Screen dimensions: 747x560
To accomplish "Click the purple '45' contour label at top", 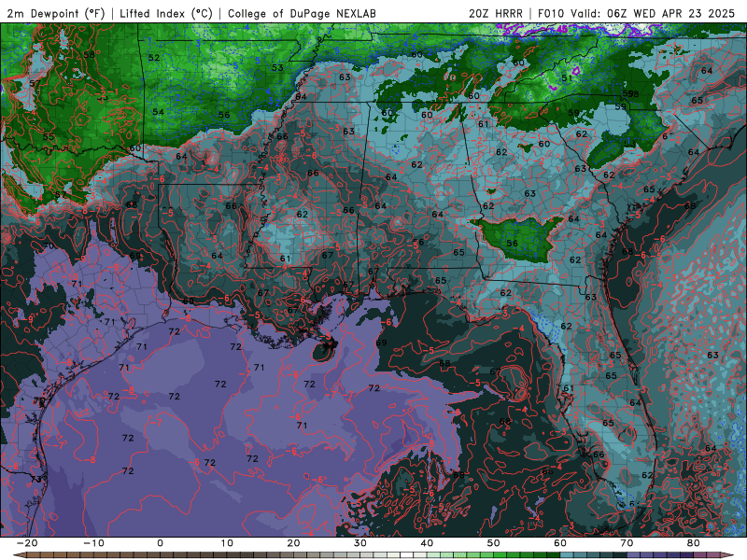I will pos(562,30).
